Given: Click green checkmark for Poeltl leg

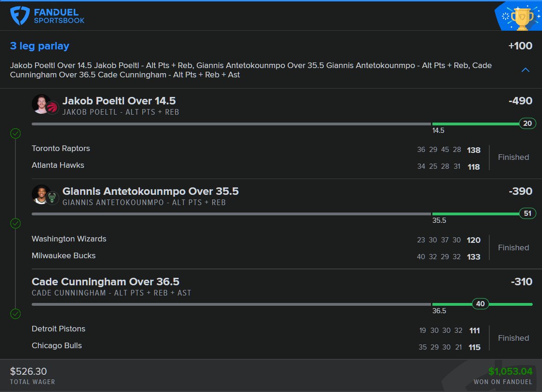Looking at the screenshot, I should point(15,133).
